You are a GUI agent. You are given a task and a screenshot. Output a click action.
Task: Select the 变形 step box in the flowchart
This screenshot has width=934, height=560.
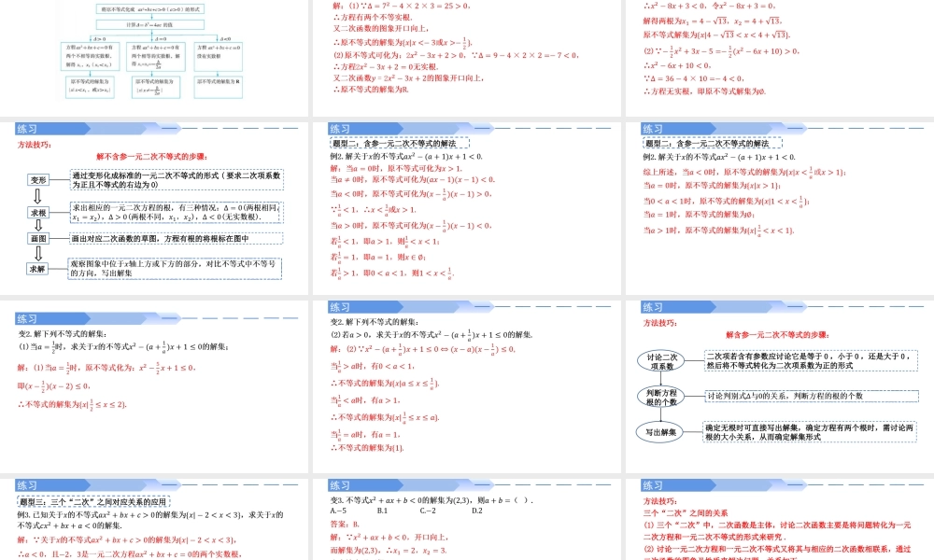pos(38,180)
